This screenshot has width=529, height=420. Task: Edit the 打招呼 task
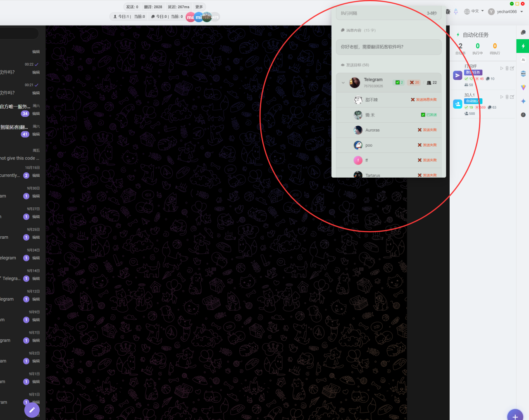click(512, 69)
